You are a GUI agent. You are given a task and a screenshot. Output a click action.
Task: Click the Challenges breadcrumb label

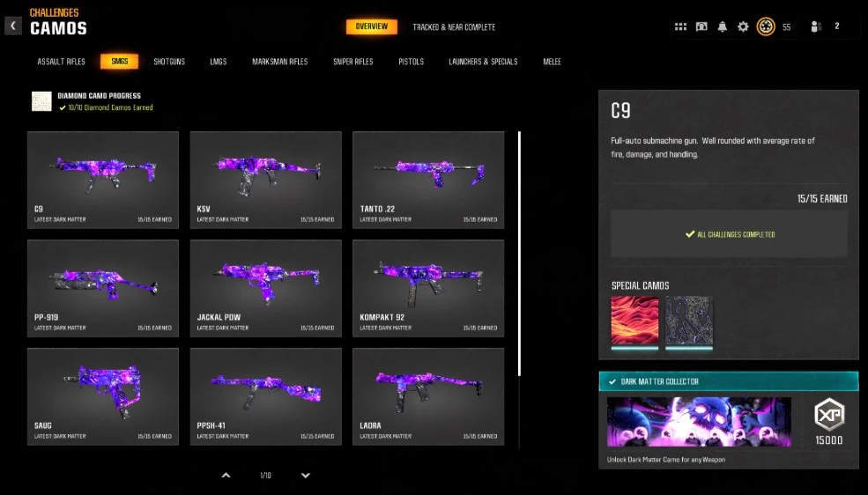point(55,12)
